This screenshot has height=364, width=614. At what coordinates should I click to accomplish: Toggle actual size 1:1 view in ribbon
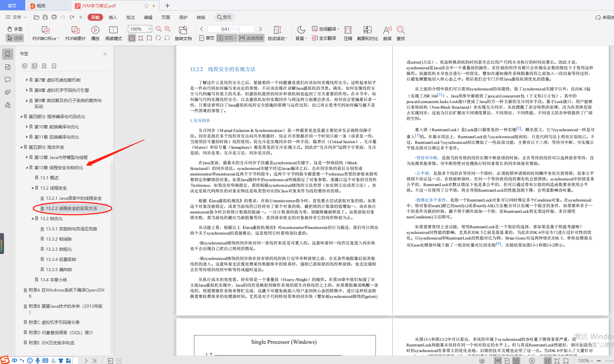click(132, 38)
